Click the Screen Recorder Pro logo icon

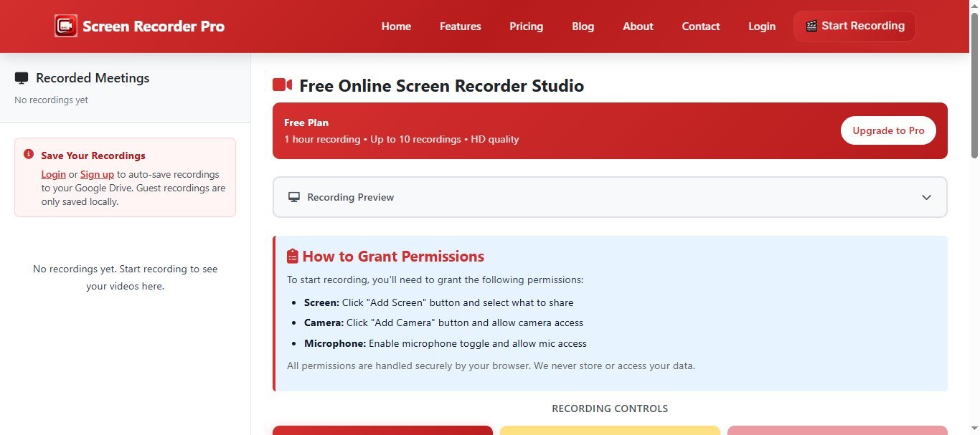coord(66,27)
